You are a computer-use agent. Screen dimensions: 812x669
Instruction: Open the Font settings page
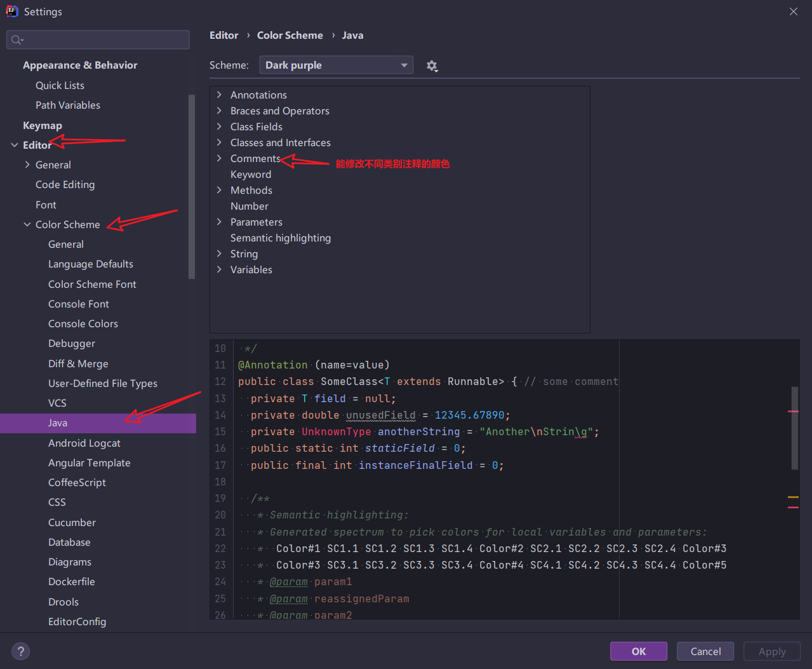point(46,205)
